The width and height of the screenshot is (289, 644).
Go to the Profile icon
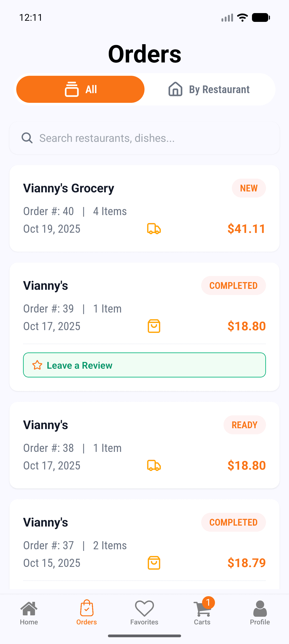pos(260,609)
